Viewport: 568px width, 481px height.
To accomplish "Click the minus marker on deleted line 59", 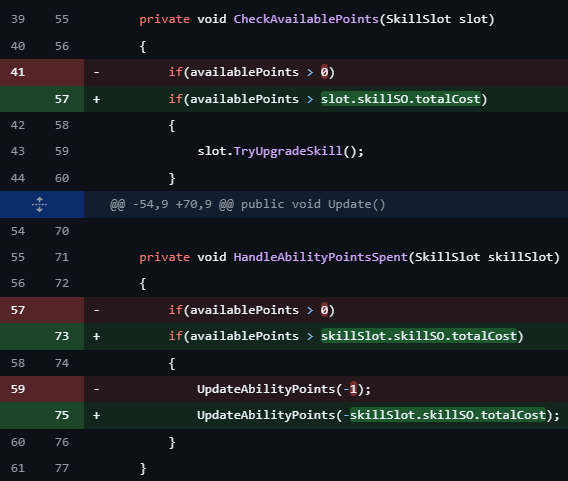I will point(96,389).
